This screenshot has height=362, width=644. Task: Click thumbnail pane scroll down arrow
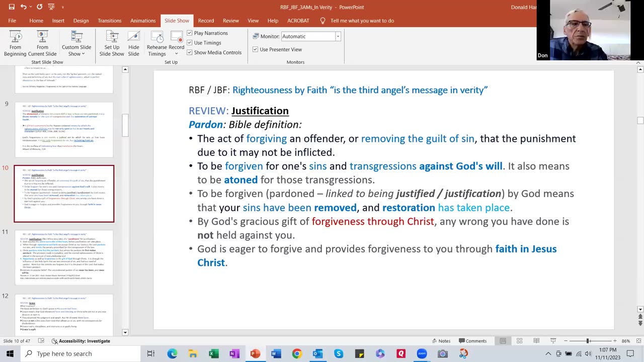pos(125,332)
